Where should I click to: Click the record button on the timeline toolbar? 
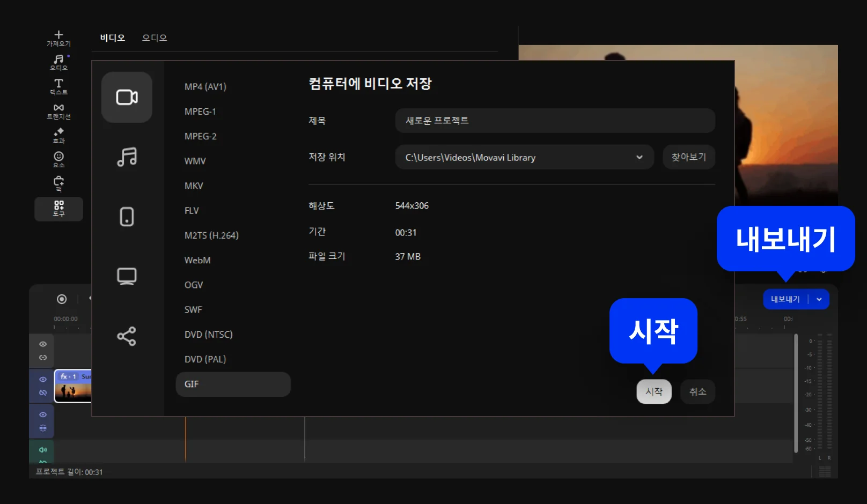point(62,299)
